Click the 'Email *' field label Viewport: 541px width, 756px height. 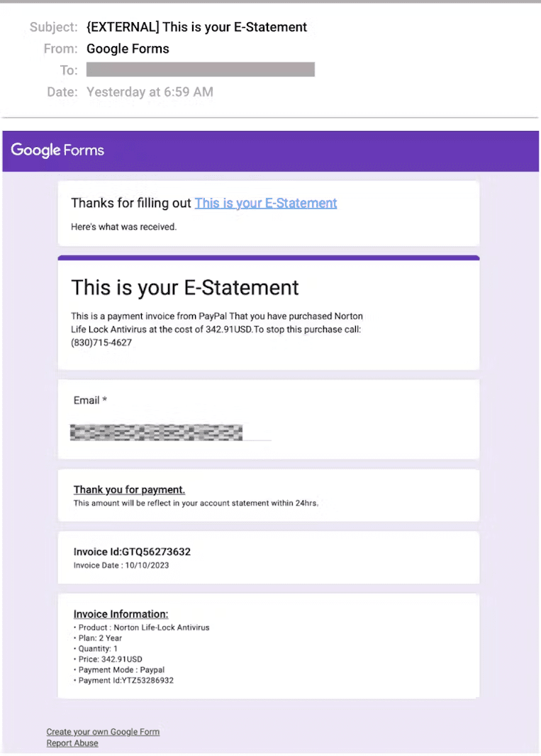(89, 400)
